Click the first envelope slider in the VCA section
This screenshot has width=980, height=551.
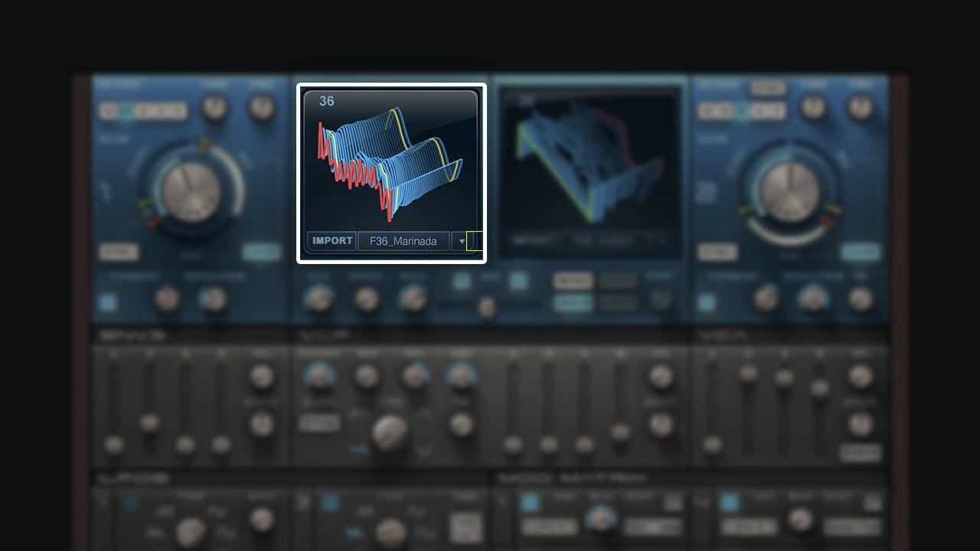714,444
